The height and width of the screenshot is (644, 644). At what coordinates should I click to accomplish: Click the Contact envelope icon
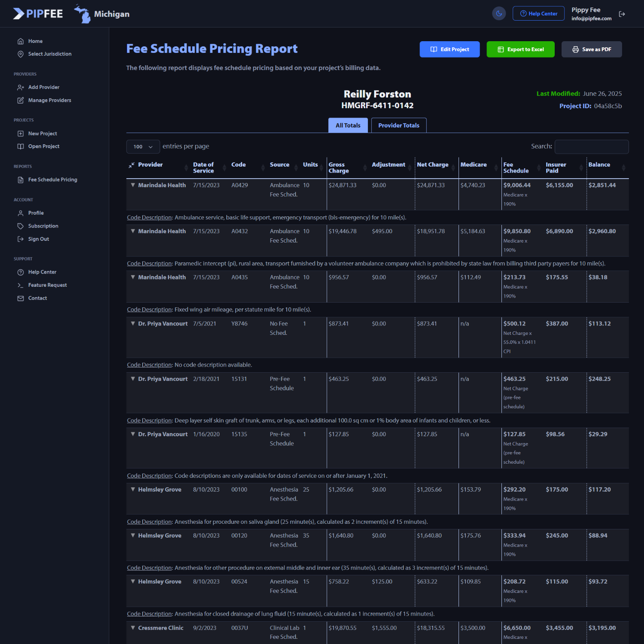pyautogui.click(x=21, y=298)
